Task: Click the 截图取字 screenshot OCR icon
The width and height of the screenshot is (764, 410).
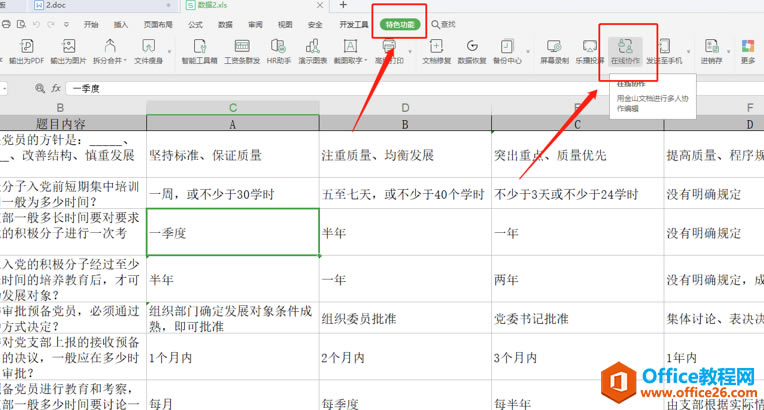Action: (x=350, y=47)
